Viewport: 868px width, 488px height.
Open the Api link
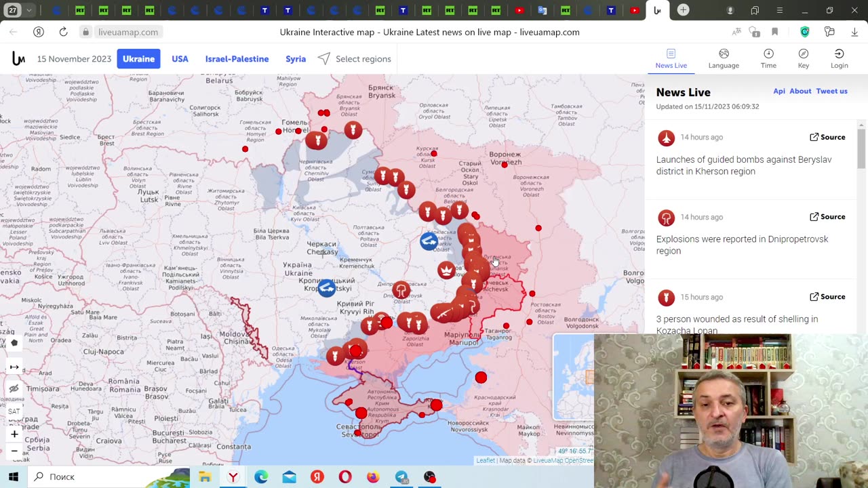(779, 91)
